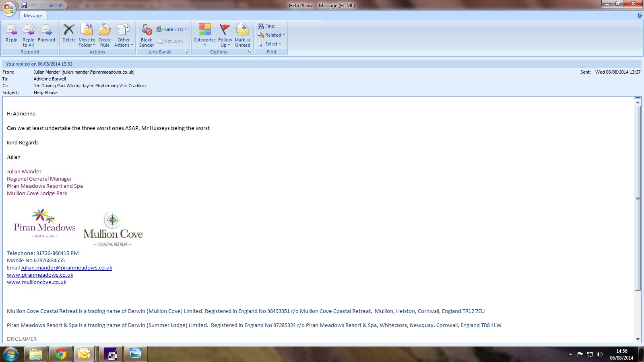This screenshot has height=362, width=644.
Task: Click the Mullion Cove logo image
Action: (x=113, y=229)
